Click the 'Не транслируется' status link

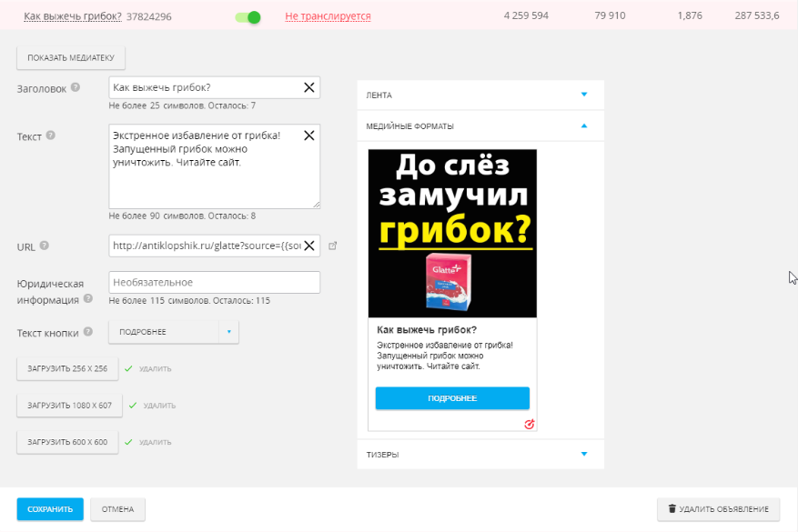(x=328, y=16)
